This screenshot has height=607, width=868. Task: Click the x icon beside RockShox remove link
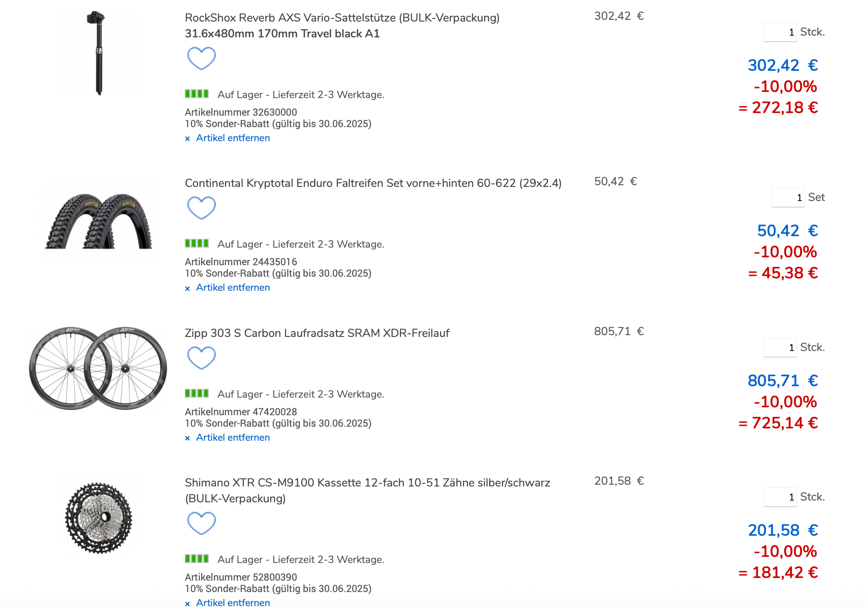click(x=188, y=139)
